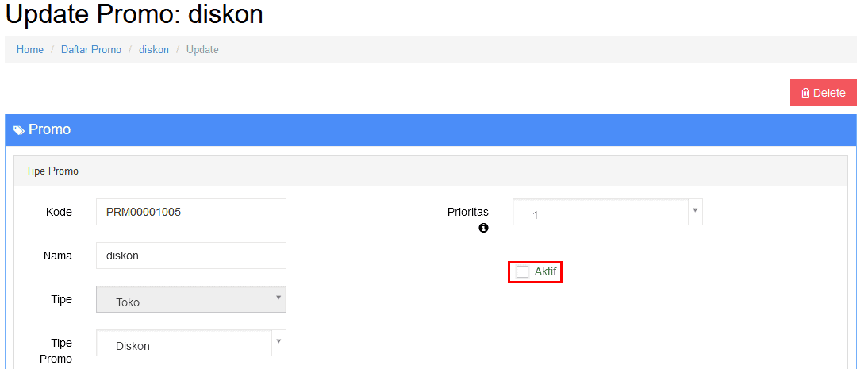Enable the Aktif checkbox
Image resolution: width=868 pixels, height=369 pixels.
[x=522, y=272]
